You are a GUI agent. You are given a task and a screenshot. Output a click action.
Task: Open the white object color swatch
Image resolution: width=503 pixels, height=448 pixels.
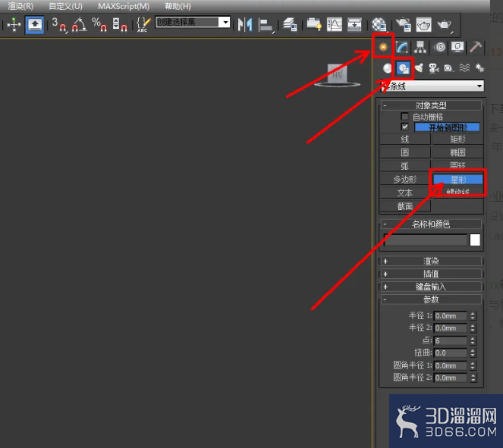tap(475, 240)
